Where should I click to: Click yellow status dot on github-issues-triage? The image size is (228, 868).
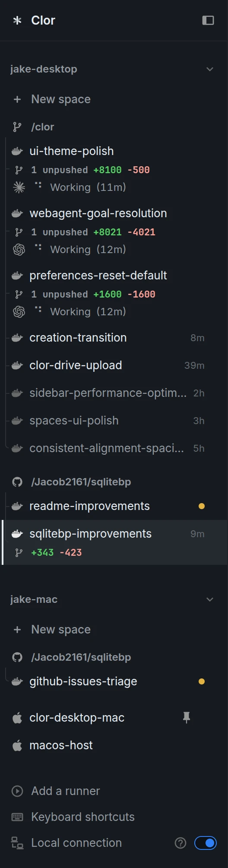[x=201, y=681]
